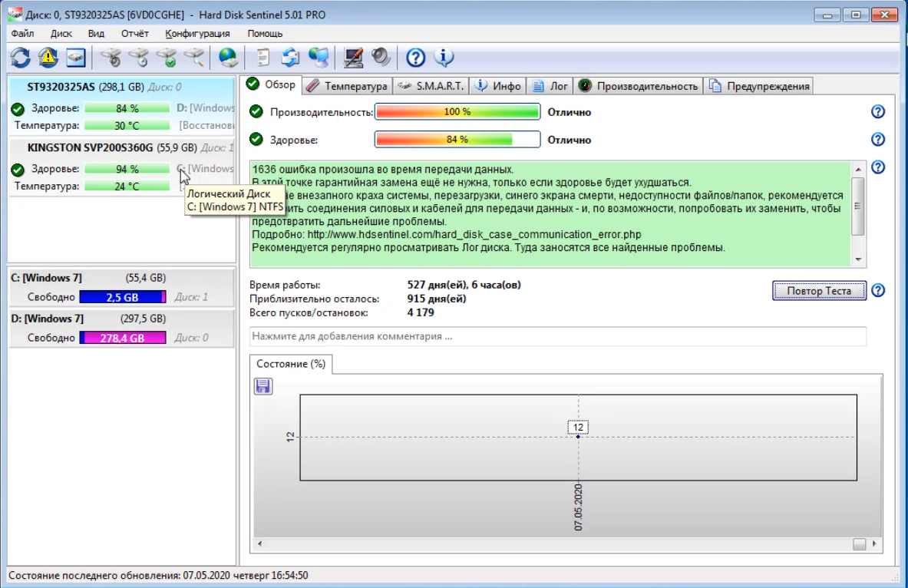This screenshot has width=908, height=588.
Task: Click the speaker sound toolbar icon
Action: [x=381, y=58]
